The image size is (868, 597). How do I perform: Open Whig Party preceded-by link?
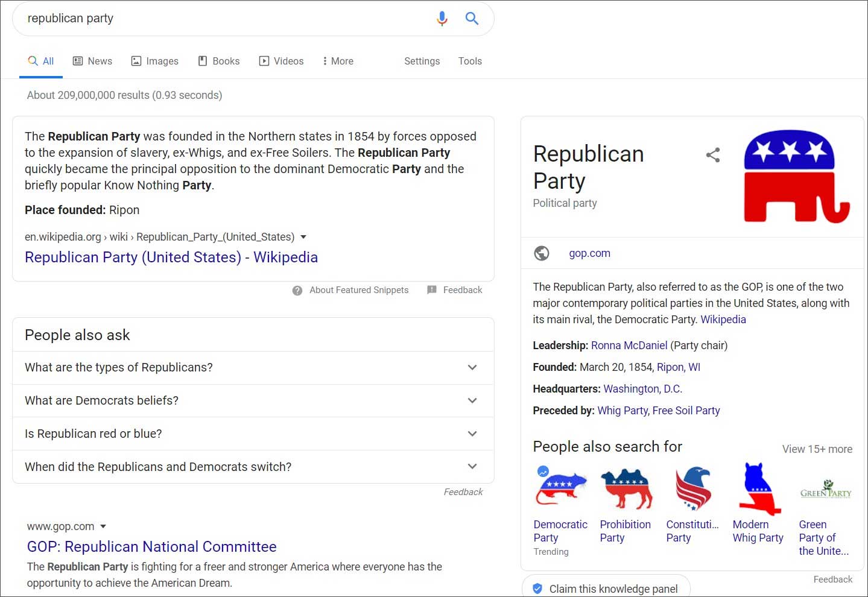tap(622, 411)
